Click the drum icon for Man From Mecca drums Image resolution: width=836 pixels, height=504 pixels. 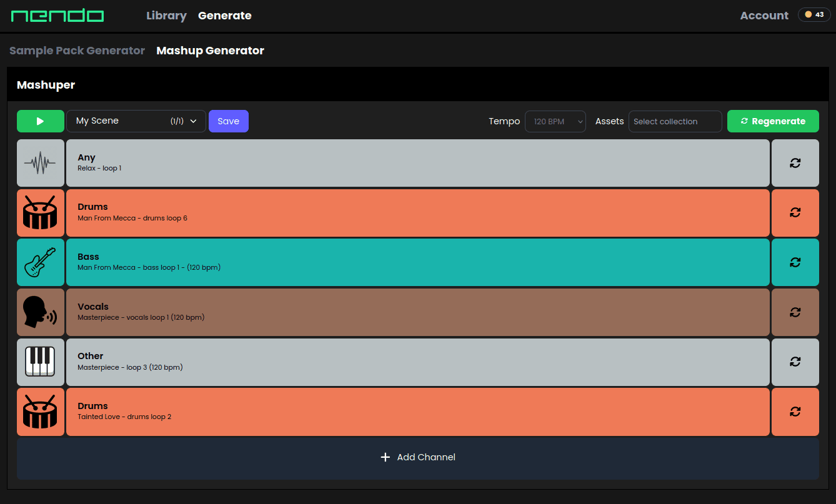point(40,212)
